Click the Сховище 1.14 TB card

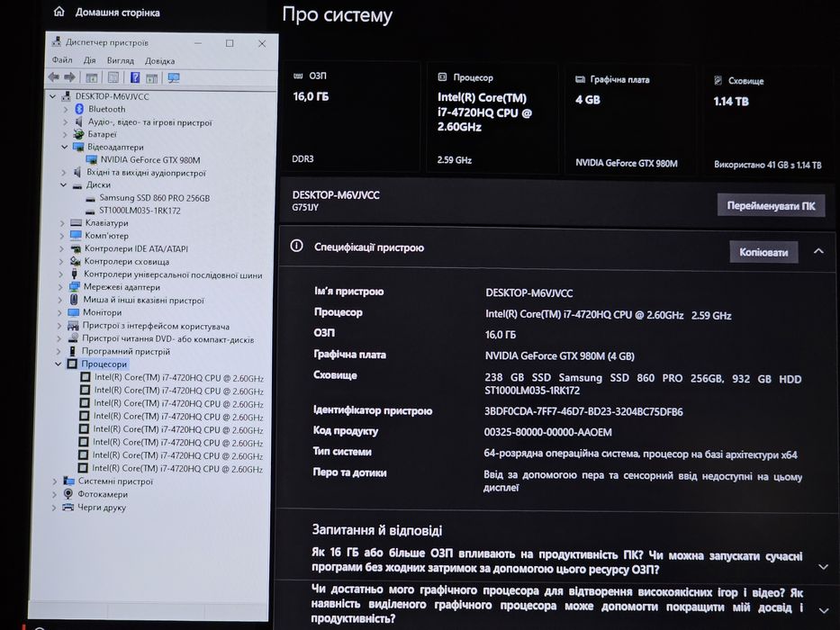[x=769, y=121]
